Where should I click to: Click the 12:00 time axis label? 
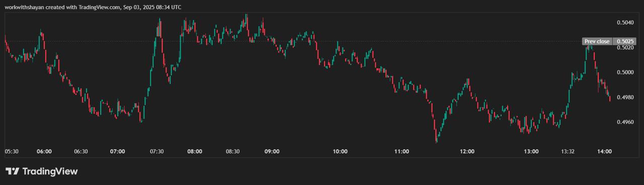coord(467,151)
